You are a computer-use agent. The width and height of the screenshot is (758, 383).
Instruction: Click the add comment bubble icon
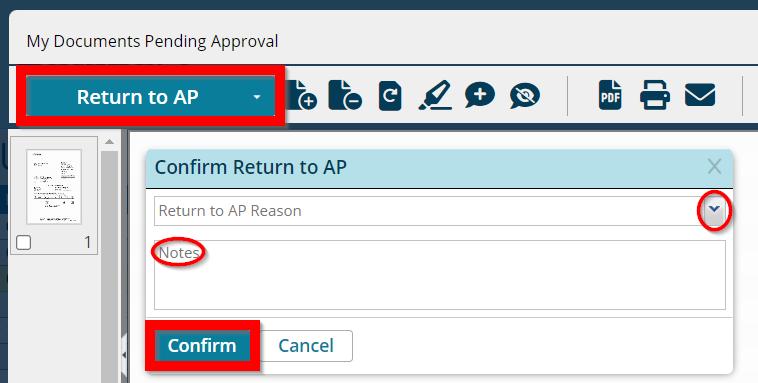(x=480, y=95)
